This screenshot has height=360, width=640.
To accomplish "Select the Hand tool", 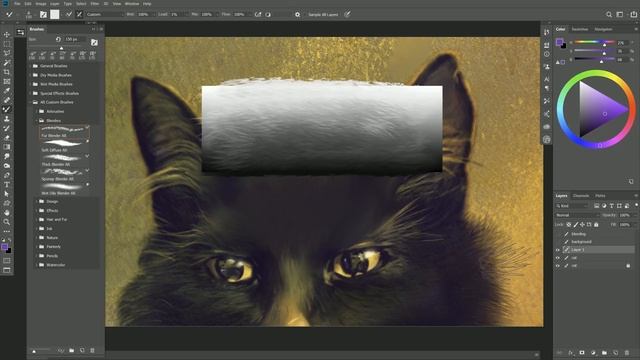I will pos(7,213).
